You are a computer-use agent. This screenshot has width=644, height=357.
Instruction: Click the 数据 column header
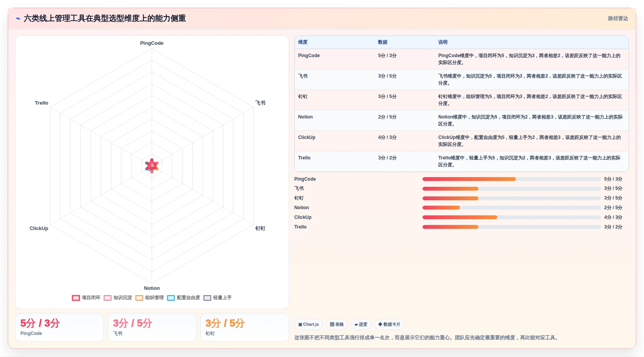[x=383, y=42]
